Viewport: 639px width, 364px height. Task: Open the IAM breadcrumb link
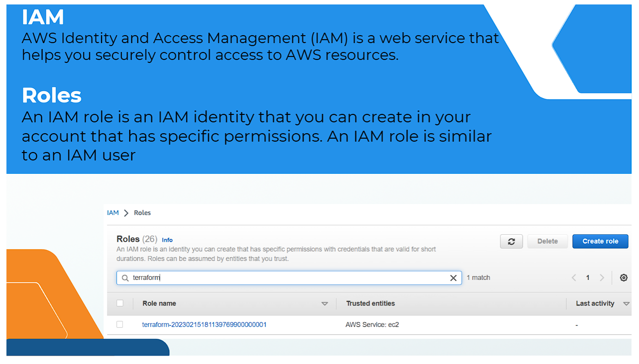pyautogui.click(x=113, y=212)
